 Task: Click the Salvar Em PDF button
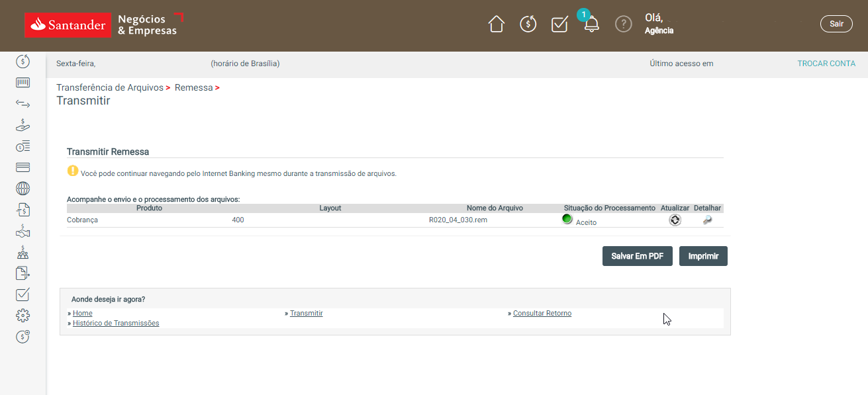(x=637, y=256)
